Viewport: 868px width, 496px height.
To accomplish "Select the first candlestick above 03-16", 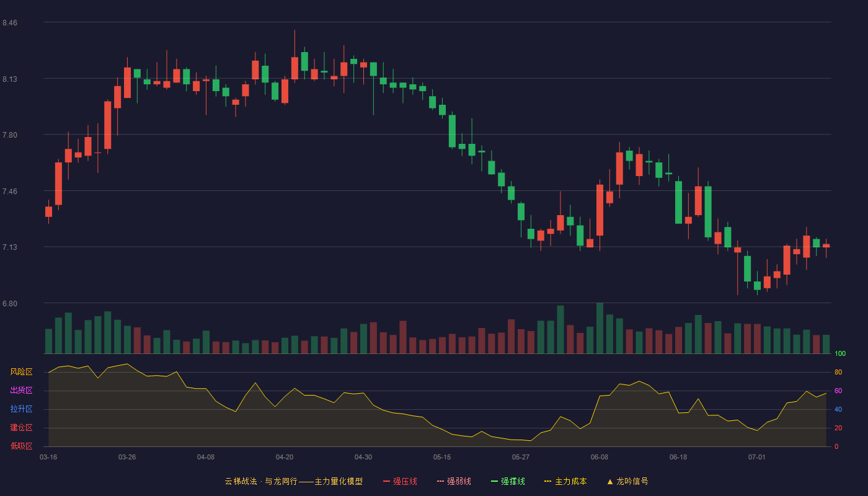I will point(48,211).
